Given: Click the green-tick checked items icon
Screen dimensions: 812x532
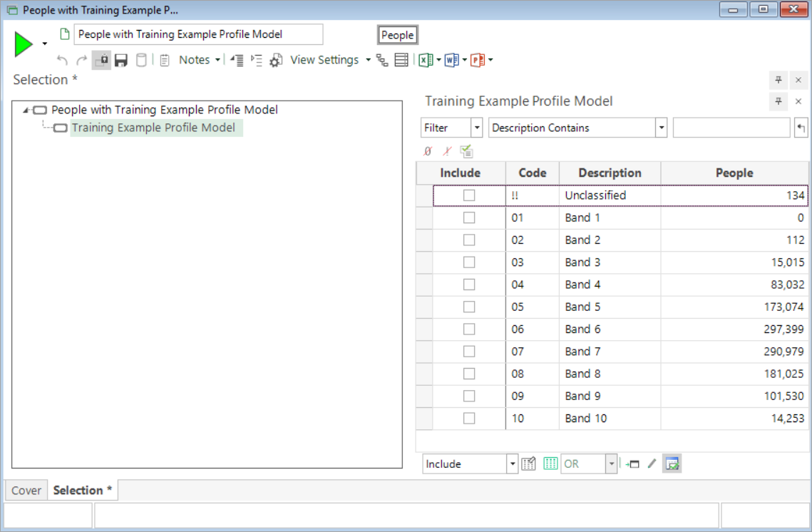Looking at the screenshot, I should click(x=466, y=151).
